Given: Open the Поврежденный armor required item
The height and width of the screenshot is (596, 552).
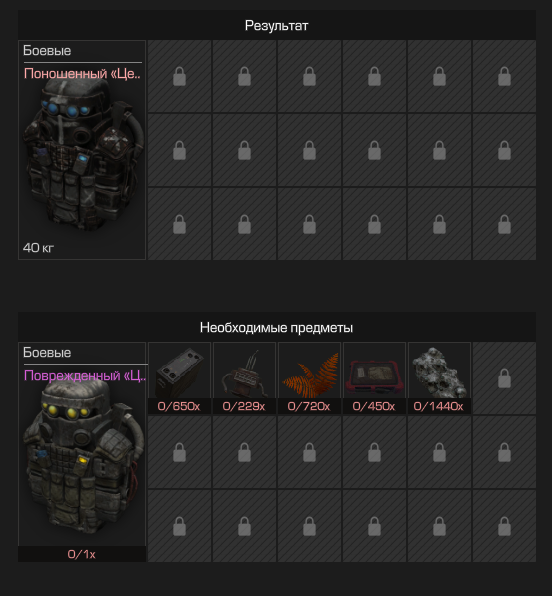Looking at the screenshot, I should tap(82, 452).
